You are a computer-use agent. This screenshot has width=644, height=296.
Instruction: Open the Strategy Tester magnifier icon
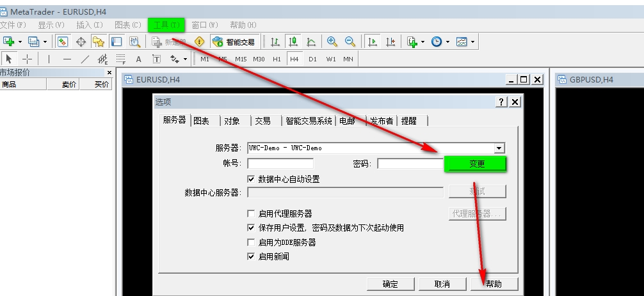coord(134,42)
